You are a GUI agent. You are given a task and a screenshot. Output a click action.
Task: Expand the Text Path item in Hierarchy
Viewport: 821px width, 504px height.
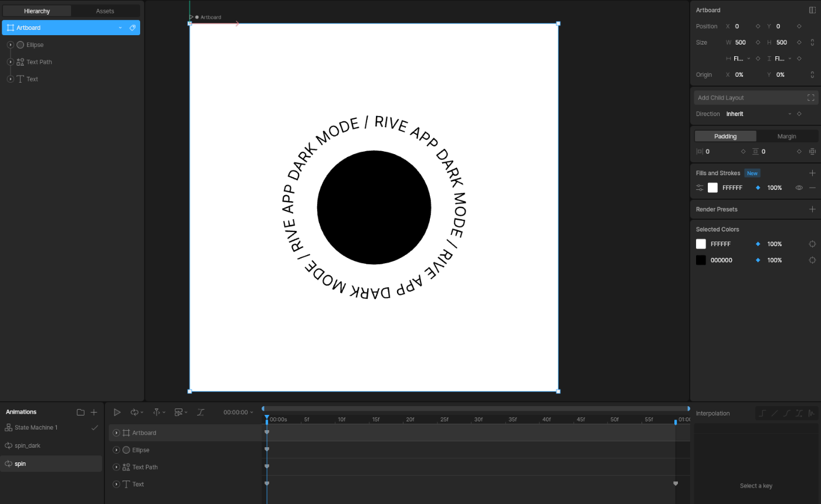11,62
